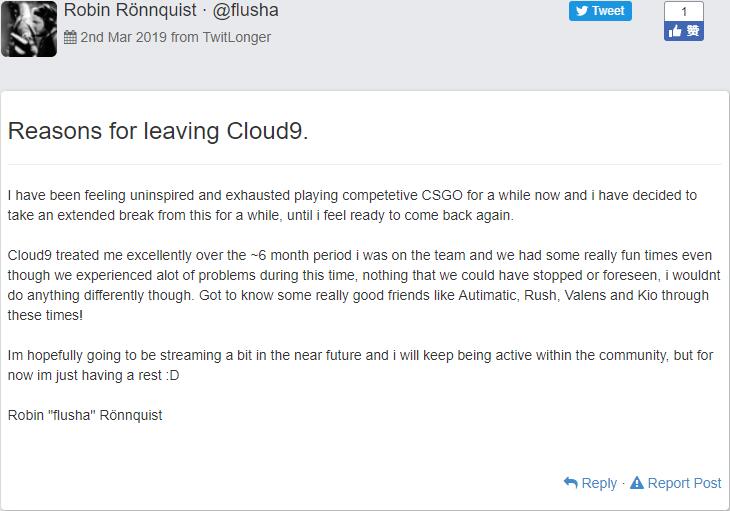The image size is (730, 511).
Task: Click the reply arrow icon
Action: click(x=570, y=483)
